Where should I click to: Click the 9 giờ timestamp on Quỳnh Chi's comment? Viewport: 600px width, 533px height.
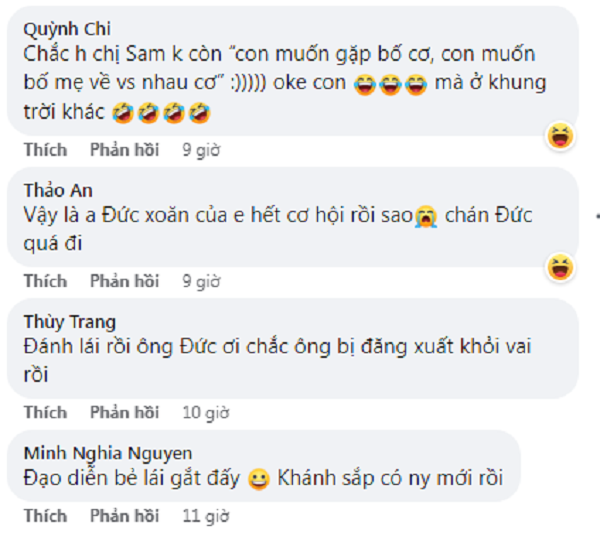point(200,150)
